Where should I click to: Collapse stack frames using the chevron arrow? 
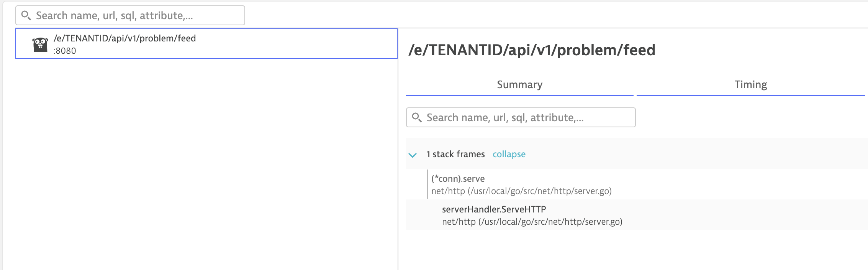coord(413,155)
